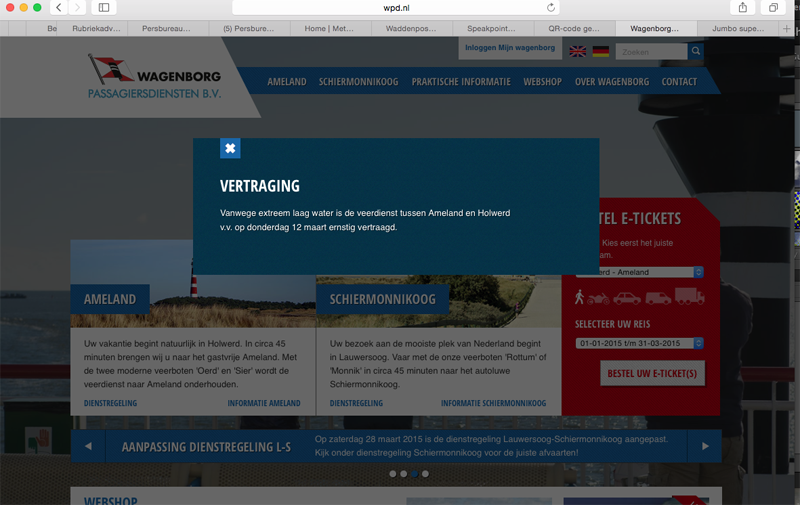Switch site language to English flag
The height and width of the screenshot is (505, 800).
coord(578,52)
